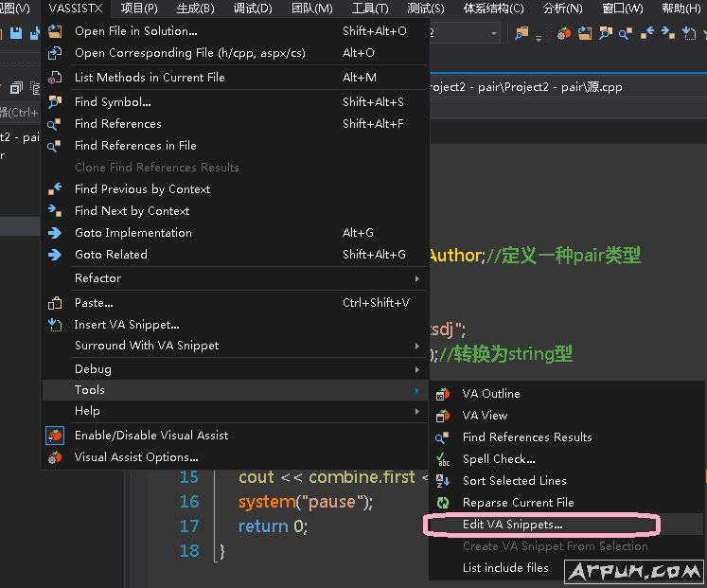Click List include files entry
The image size is (707, 588).
coord(505,568)
